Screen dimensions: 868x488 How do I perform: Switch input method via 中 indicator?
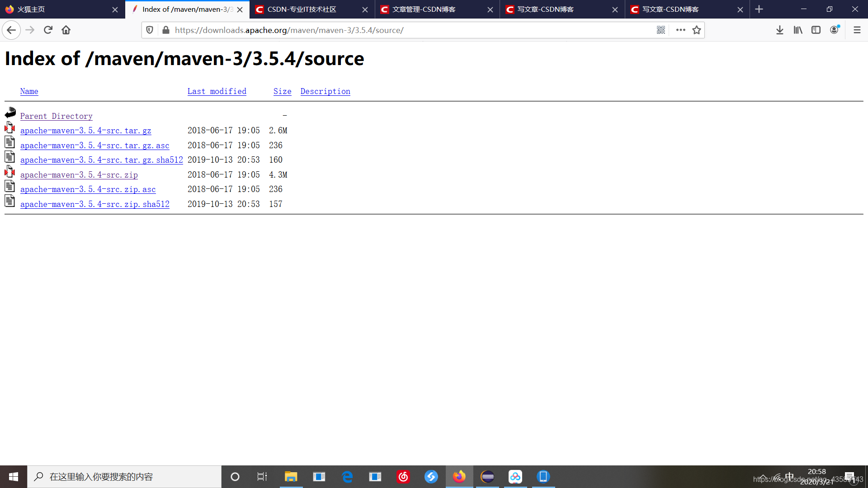790,476
